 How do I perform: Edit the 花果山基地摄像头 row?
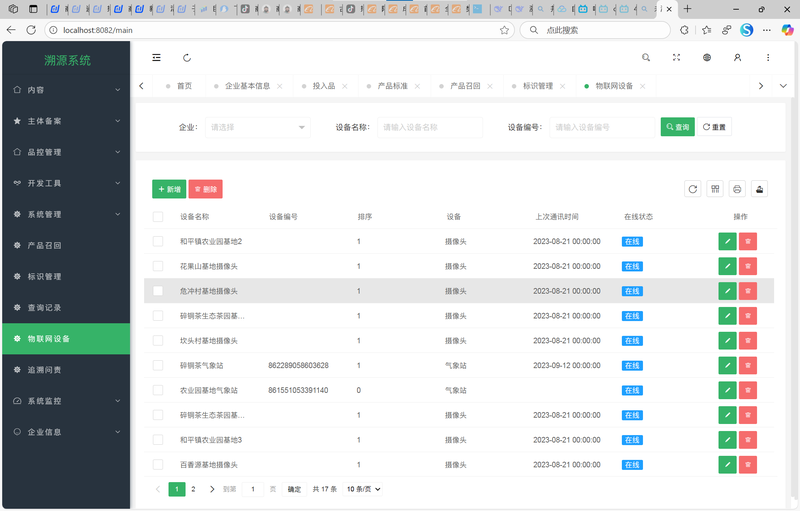[727, 266]
